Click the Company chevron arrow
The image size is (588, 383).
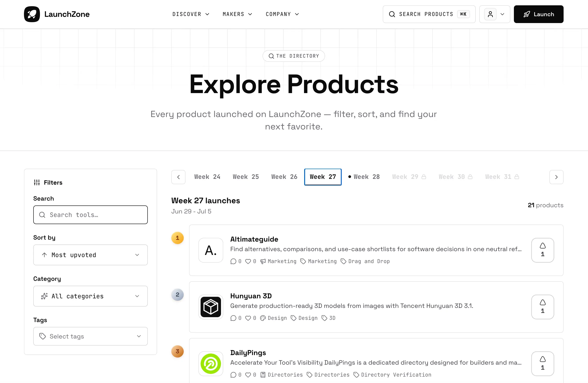tap(297, 14)
